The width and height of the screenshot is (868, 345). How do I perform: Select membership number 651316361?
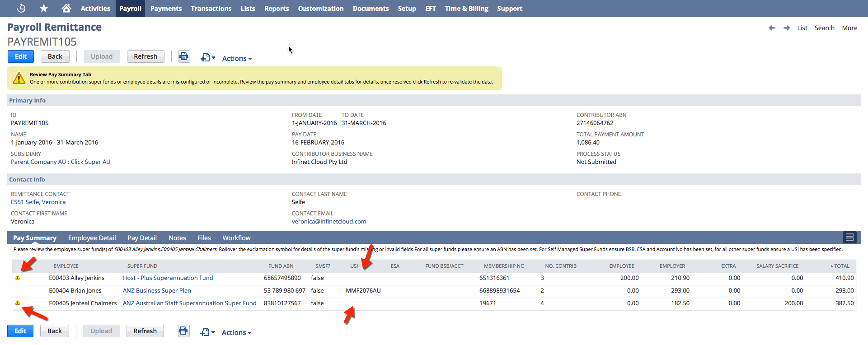(494, 278)
